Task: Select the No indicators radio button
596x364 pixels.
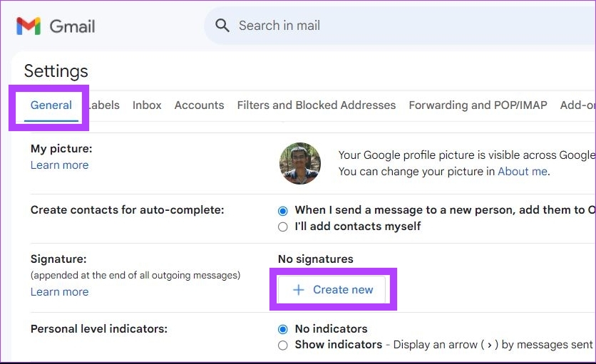Action: click(x=283, y=329)
